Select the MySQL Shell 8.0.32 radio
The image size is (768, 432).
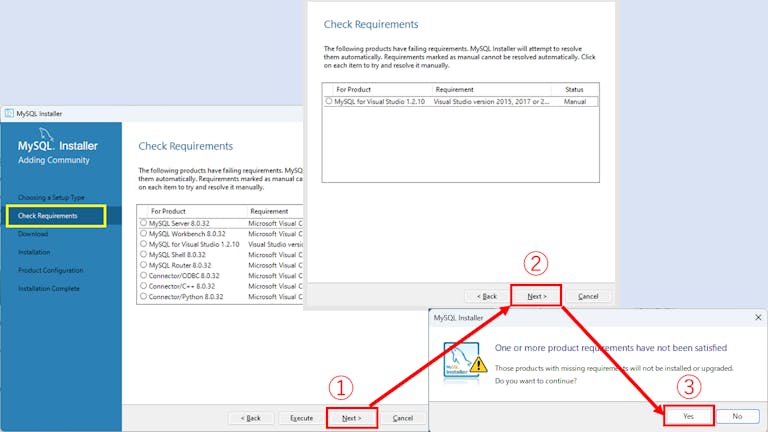(144, 254)
